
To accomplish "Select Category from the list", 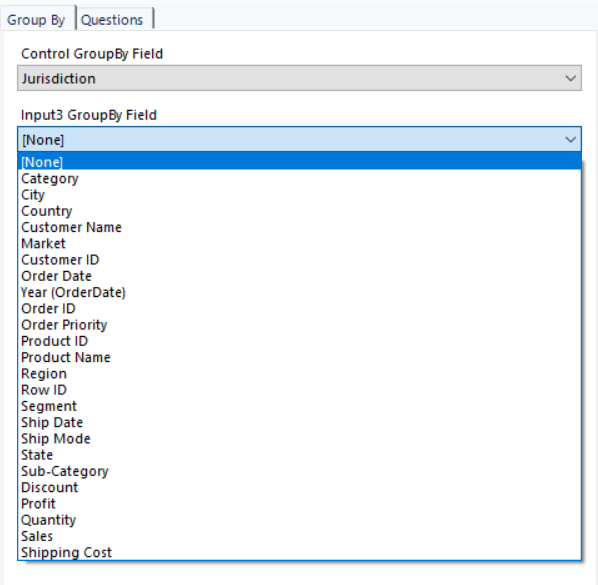I will (299, 178).
